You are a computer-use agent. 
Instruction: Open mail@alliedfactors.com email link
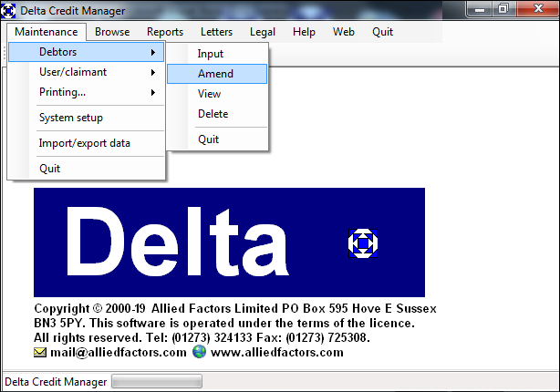coord(119,353)
